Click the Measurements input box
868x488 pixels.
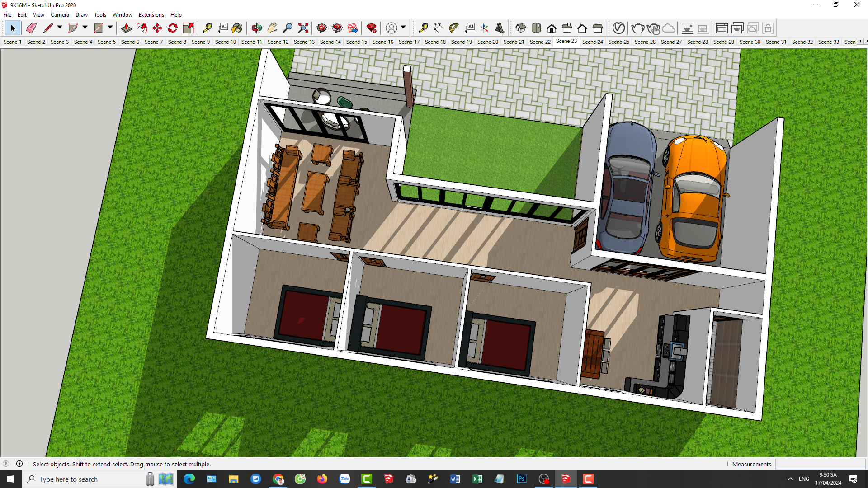coord(820,464)
